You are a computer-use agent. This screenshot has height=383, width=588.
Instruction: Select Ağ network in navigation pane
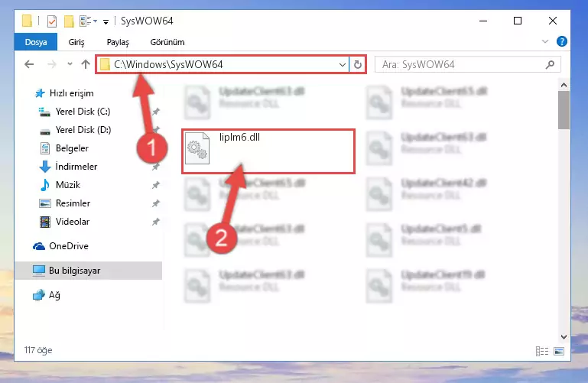point(54,295)
